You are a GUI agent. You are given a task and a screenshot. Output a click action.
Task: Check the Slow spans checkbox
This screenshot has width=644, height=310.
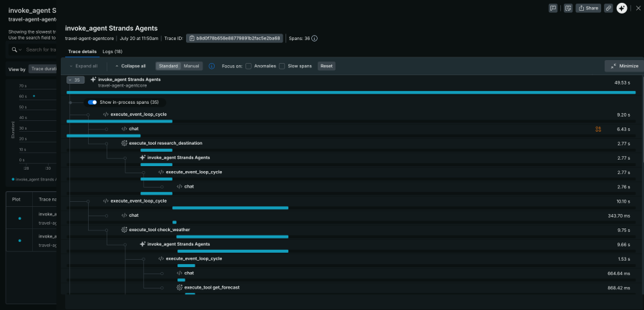point(282,66)
